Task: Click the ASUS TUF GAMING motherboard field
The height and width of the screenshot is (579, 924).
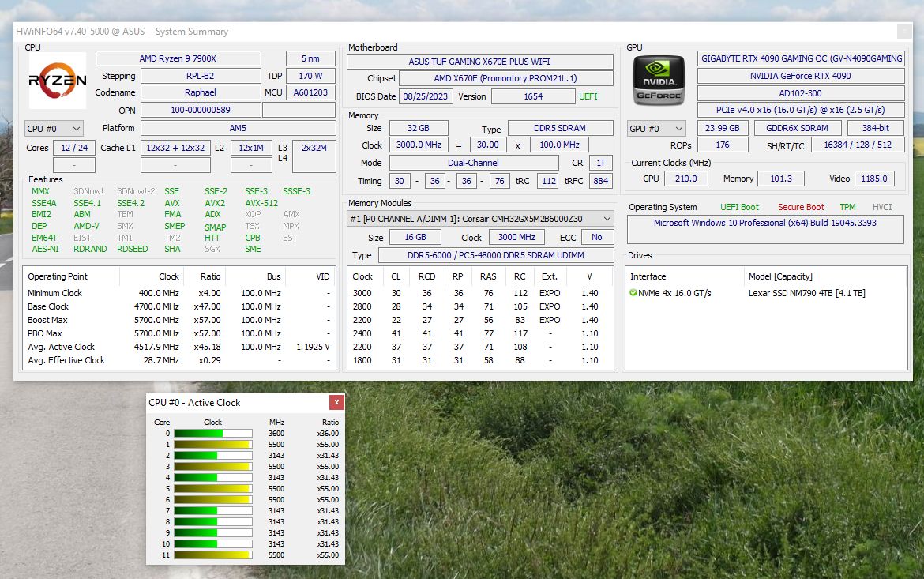Action: 479,62
